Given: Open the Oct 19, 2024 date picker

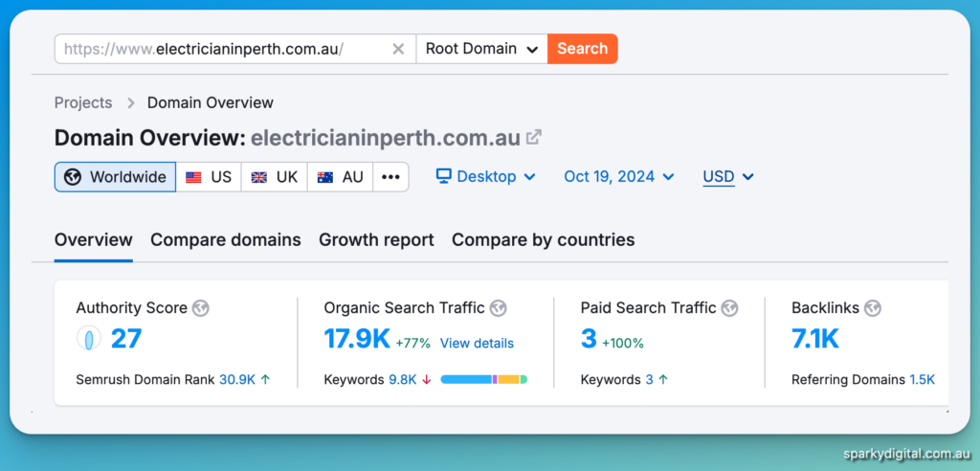Looking at the screenshot, I should [619, 176].
